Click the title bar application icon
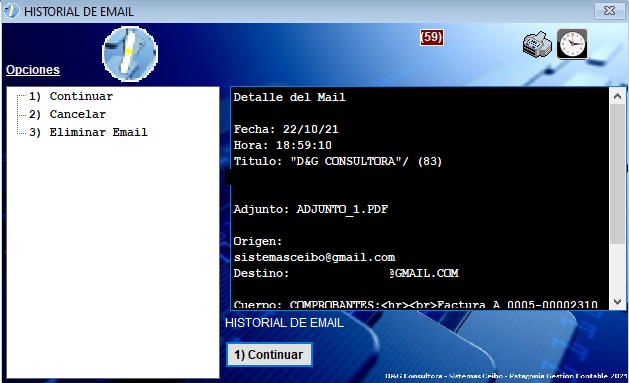The image size is (629, 383). tap(11, 11)
